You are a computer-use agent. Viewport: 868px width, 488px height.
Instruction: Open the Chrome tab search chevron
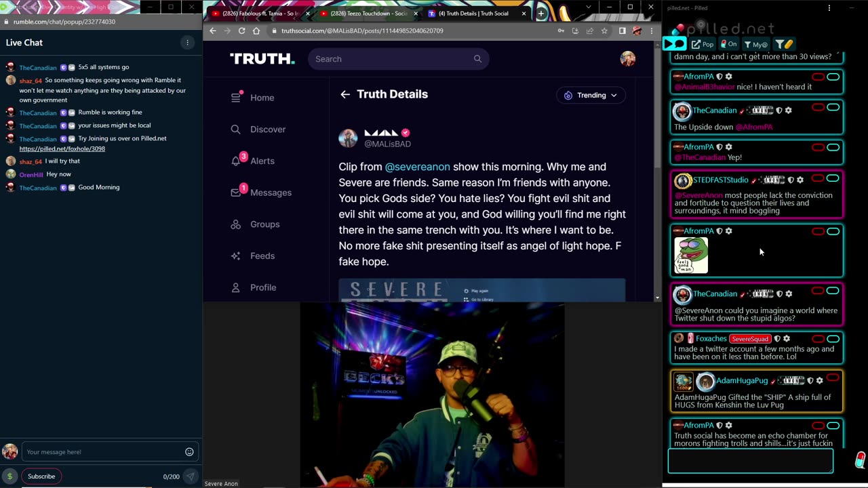point(588,7)
